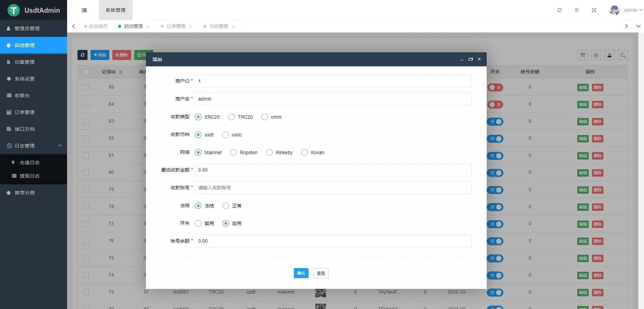Click the 确认 button in the dialog
The width and height of the screenshot is (644, 309).
(301, 273)
